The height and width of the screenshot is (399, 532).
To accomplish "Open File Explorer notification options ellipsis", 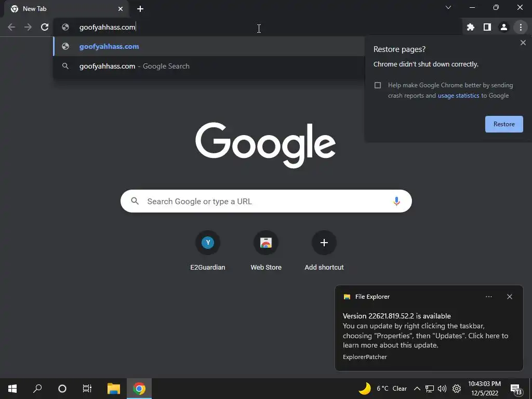I will (488, 297).
